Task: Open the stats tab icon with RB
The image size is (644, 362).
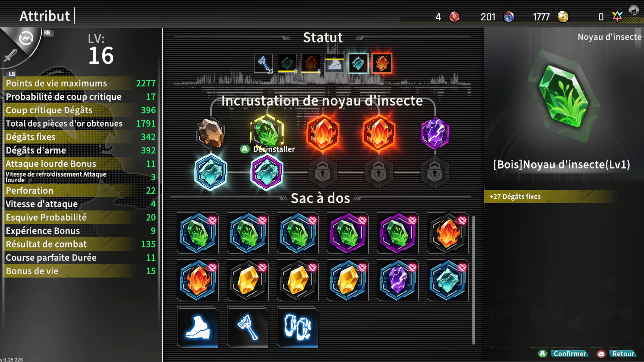Action: pyautogui.click(x=26, y=38)
